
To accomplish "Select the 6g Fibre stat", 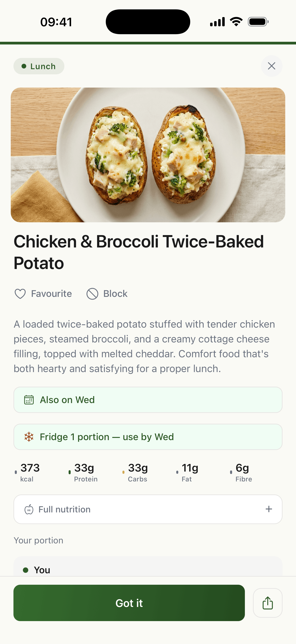I will pyautogui.click(x=241, y=472).
